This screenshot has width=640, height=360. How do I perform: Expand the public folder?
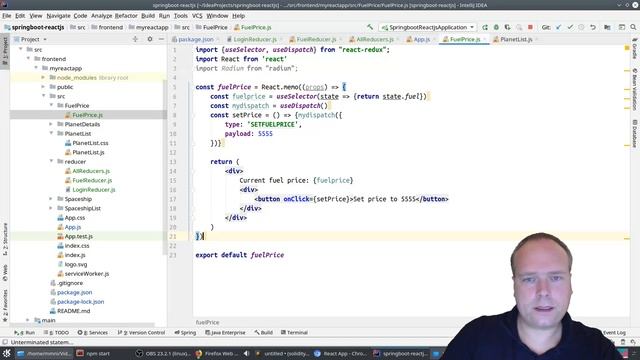click(x=43, y=87)
